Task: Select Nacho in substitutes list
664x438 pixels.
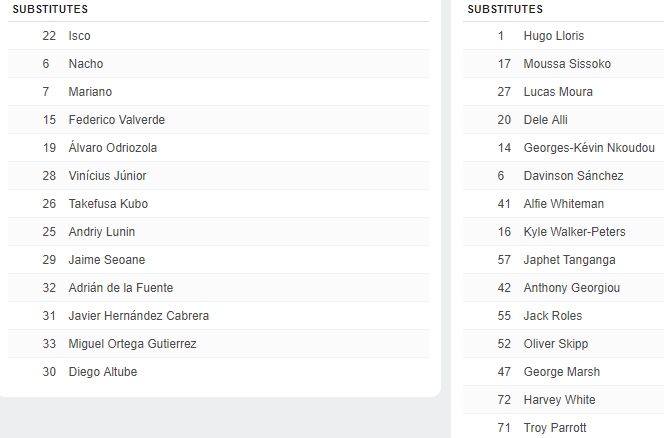Action: click(x=86, y=64)
